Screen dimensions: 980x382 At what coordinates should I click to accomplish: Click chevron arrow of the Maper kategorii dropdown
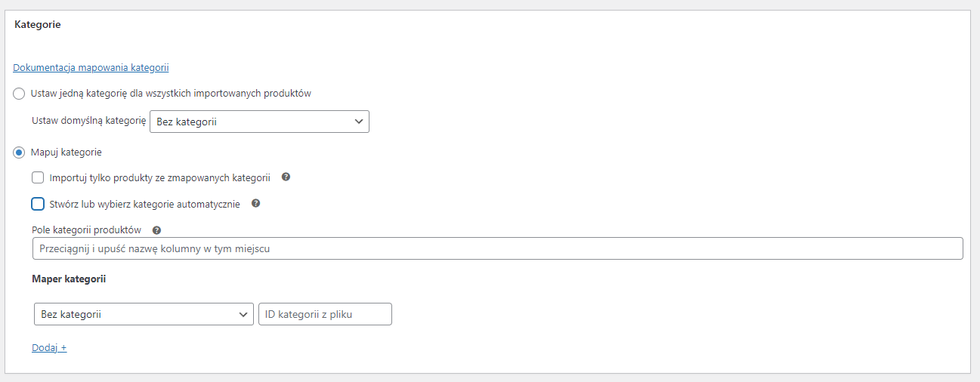click(243, 314)
